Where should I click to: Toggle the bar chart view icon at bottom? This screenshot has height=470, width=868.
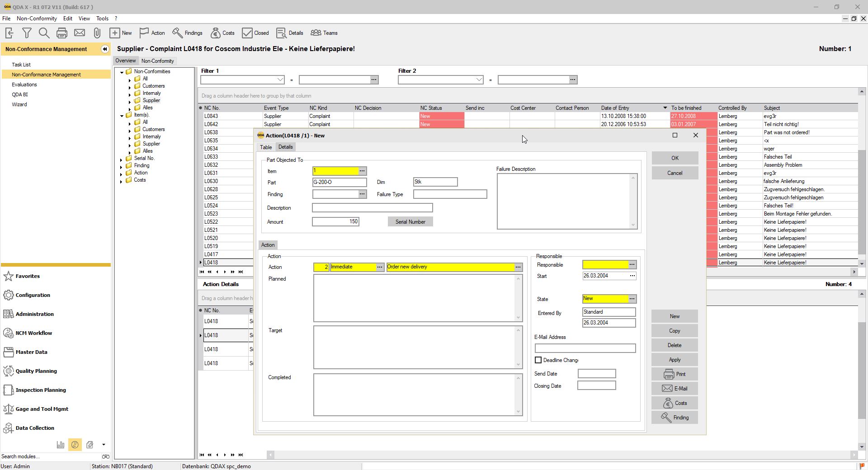click(60, 445)
